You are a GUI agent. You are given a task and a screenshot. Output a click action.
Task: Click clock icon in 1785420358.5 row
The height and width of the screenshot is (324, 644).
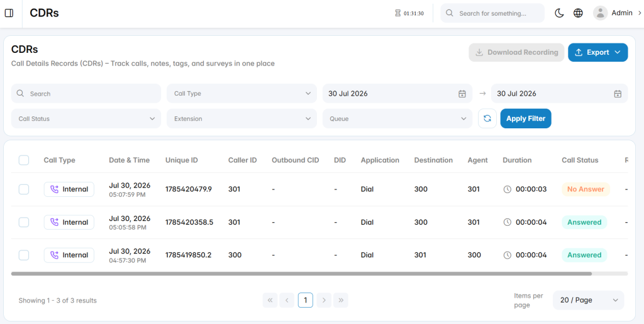[x=508, y=222]
